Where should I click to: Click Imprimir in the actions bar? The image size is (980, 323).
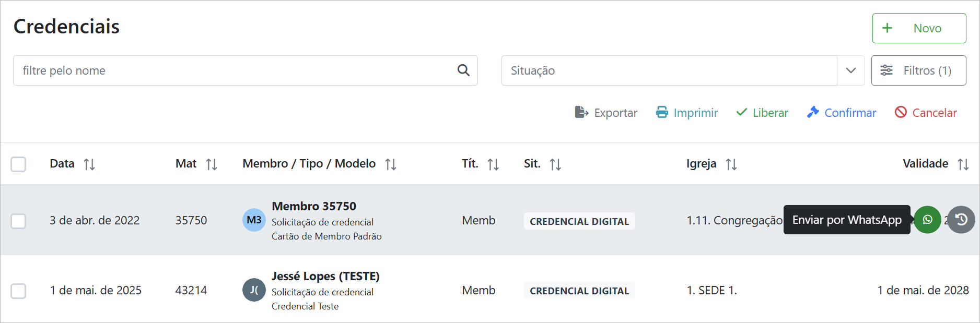point(687,113)
